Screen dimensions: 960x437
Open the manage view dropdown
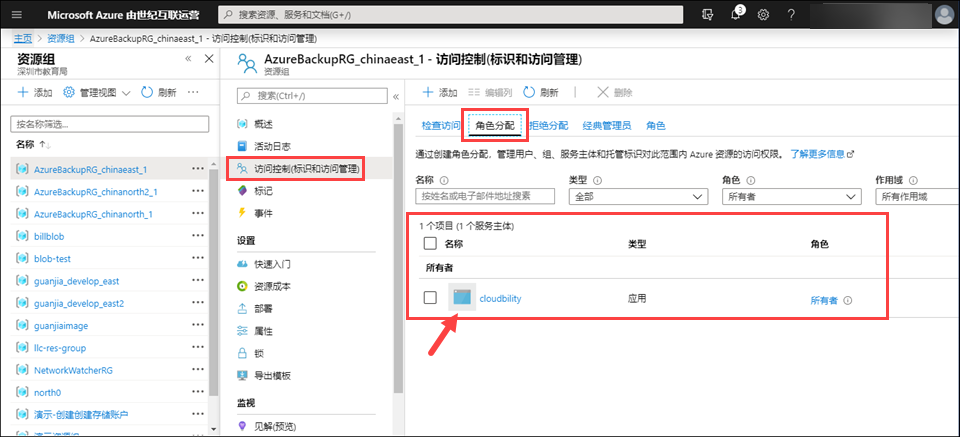coord(97,92)
